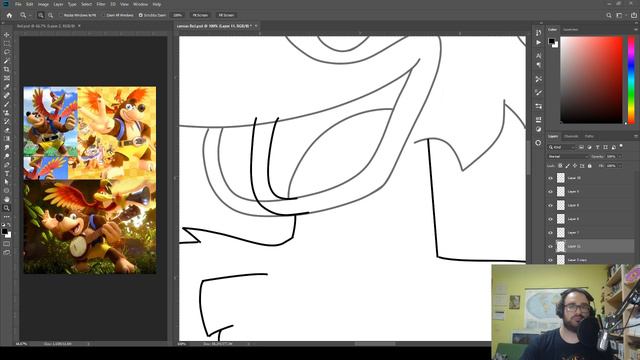Hide Layer 10 using its eye icon
640x360 pixels.
pos(550,178)
